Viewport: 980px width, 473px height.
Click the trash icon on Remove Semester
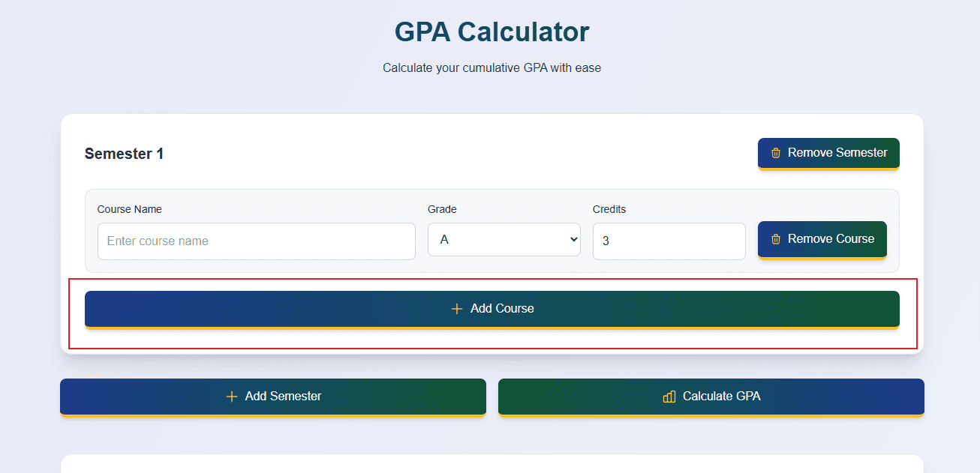pos(775,153)
